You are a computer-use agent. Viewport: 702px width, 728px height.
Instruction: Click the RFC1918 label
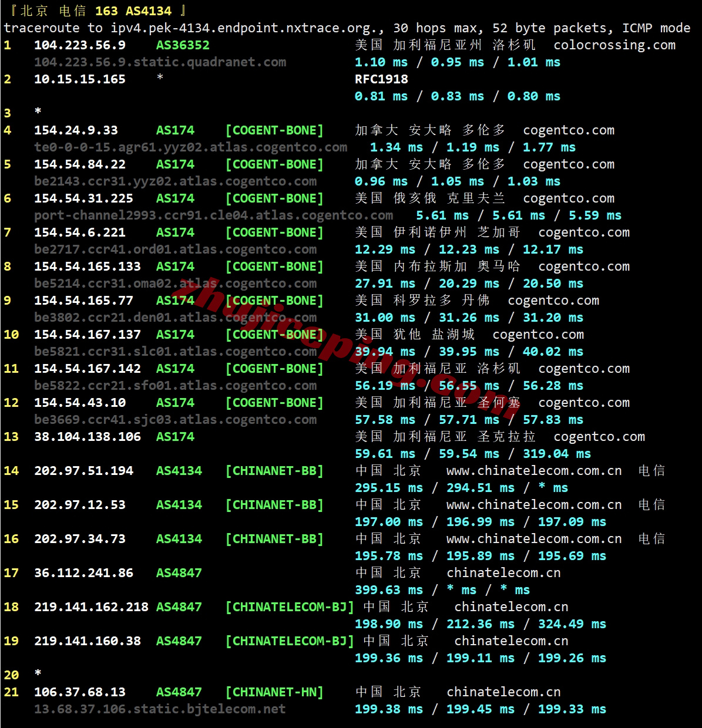(x=381, y=79)
